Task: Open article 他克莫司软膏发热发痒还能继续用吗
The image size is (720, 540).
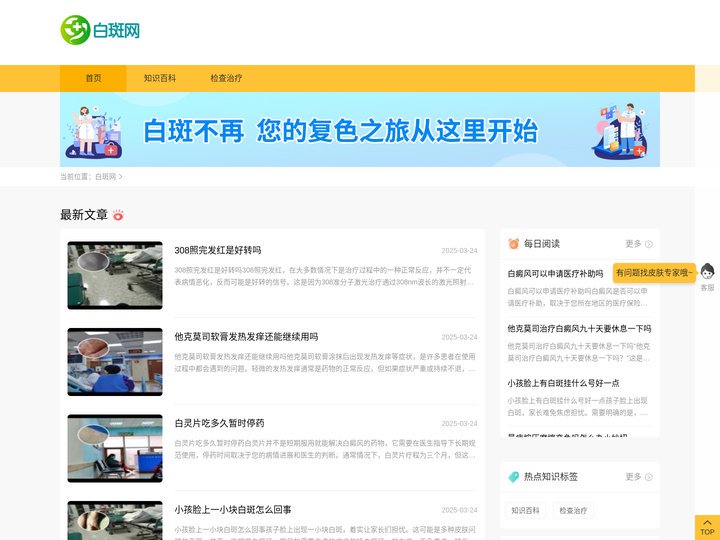Action: (246, 337)
